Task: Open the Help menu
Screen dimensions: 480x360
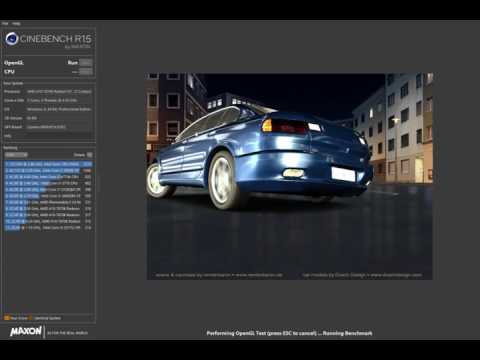Action: coord(16,24)
